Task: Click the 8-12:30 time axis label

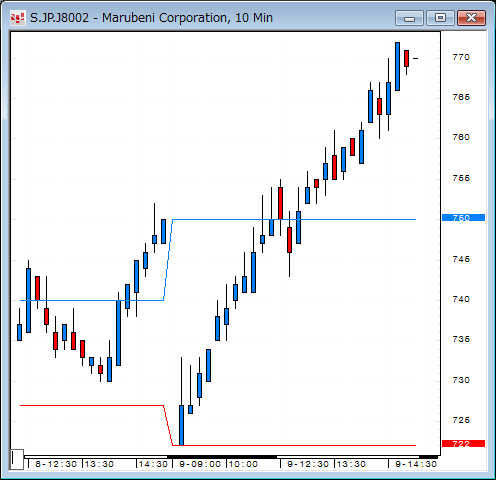Action: [56, 464]
